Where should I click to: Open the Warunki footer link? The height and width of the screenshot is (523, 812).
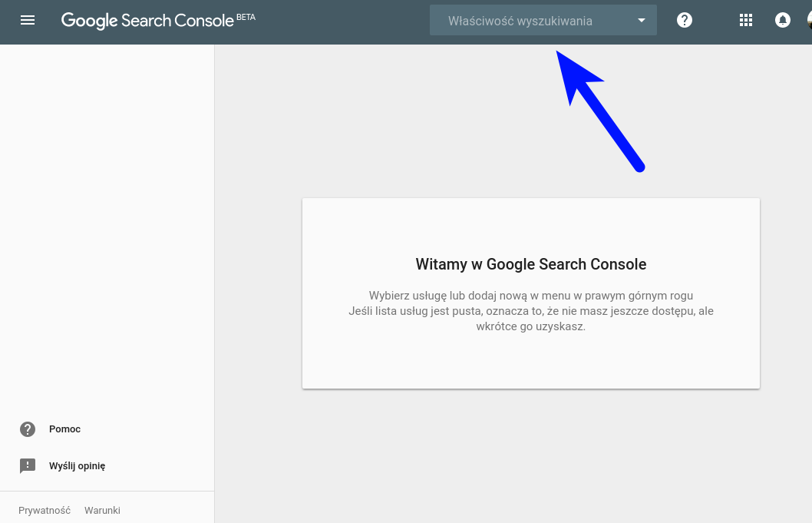[x=102, y=511]
